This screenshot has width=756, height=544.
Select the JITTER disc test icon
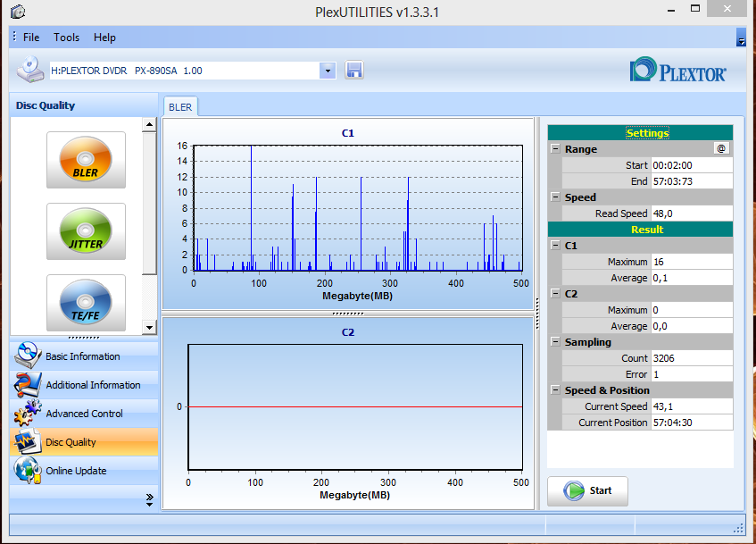click(86, 231)
